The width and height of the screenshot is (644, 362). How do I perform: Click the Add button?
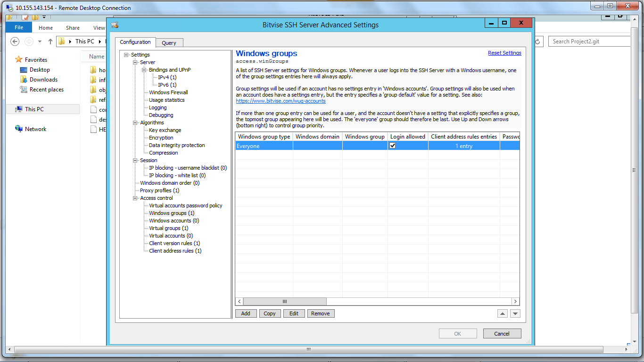[x=246, y=313]
